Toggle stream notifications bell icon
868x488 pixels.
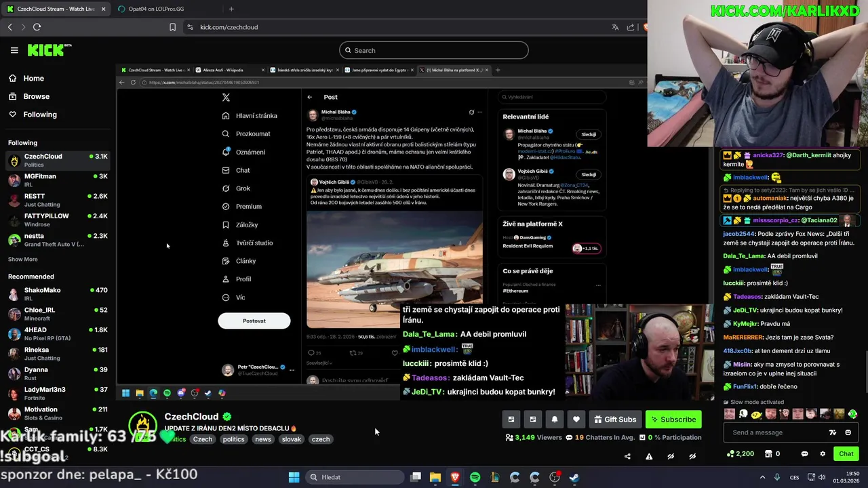(555, 420)
